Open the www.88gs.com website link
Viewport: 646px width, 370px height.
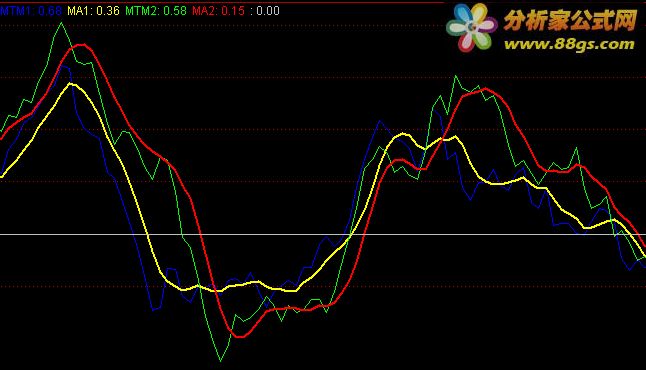tap(569, 44)
